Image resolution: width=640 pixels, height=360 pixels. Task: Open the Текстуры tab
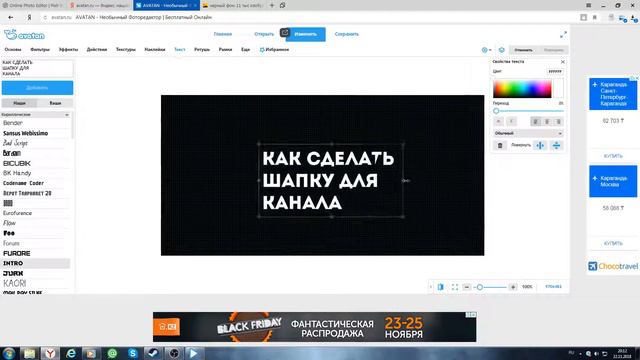126,49
